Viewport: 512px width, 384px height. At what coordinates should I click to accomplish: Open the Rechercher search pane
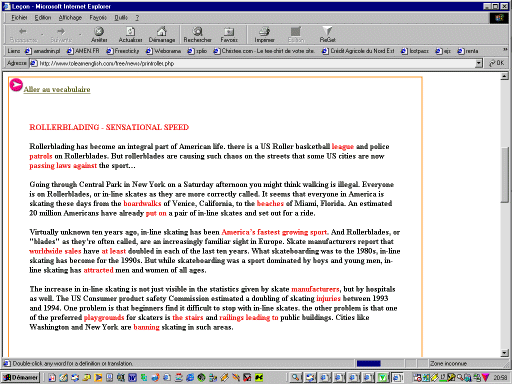(197, 35)
